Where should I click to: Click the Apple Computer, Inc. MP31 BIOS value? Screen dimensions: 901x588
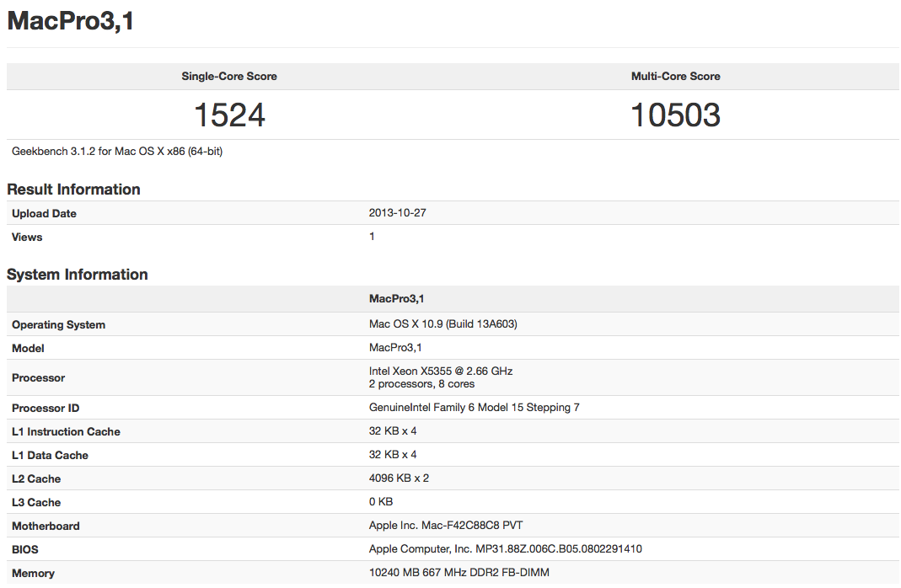click(x=506, y=549)
